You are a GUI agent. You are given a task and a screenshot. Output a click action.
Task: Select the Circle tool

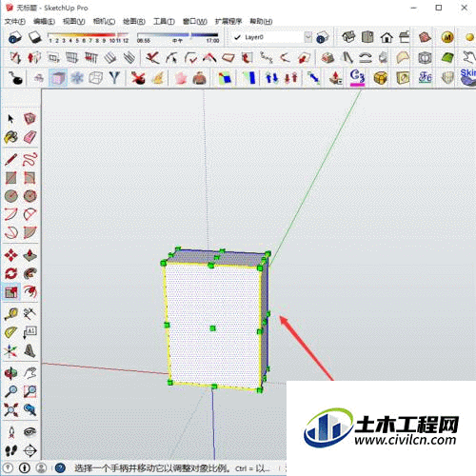pyautogui.click(x=10, y=196)
